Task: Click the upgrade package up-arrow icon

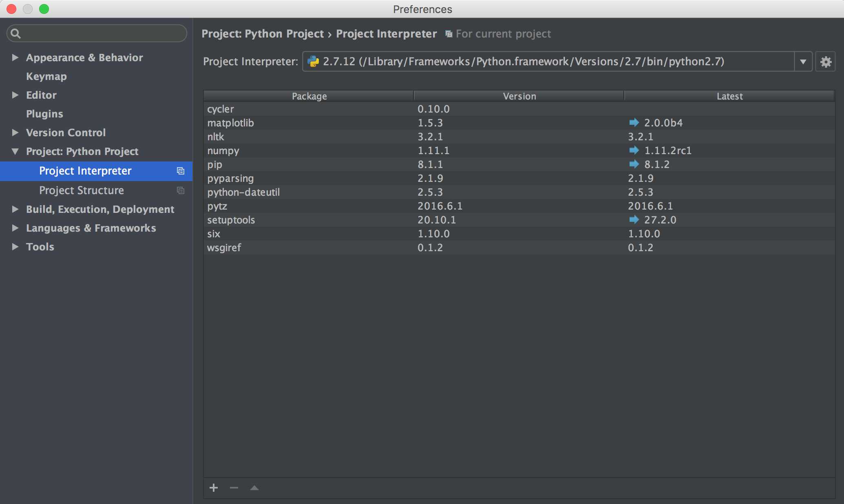Action: click(x=254, y=488)
